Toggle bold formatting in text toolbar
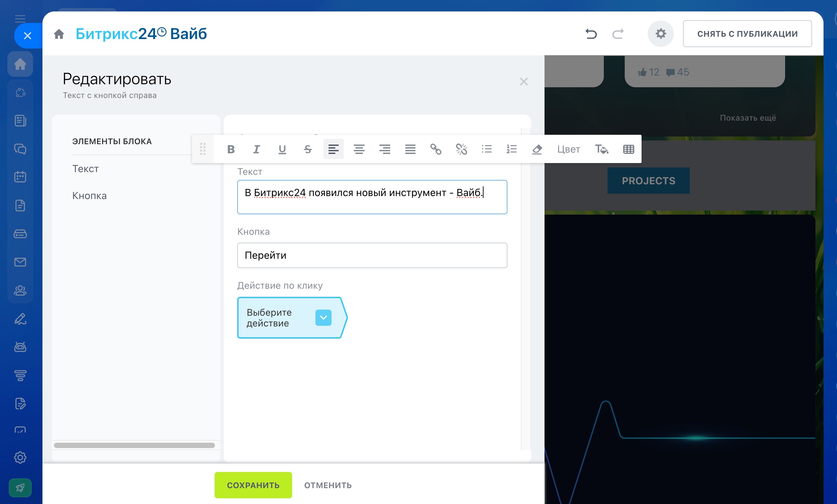The image size is (837, 504). tap(231, 149)
